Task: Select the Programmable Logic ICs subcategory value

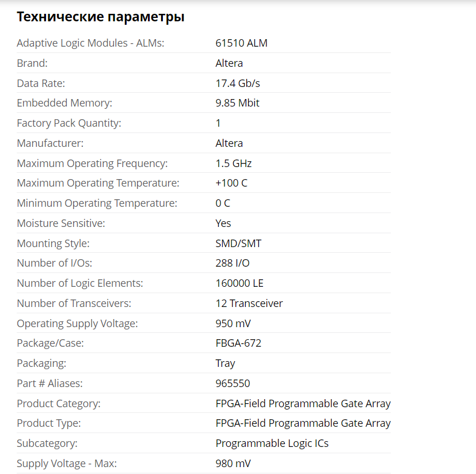Action: point(272,443)
